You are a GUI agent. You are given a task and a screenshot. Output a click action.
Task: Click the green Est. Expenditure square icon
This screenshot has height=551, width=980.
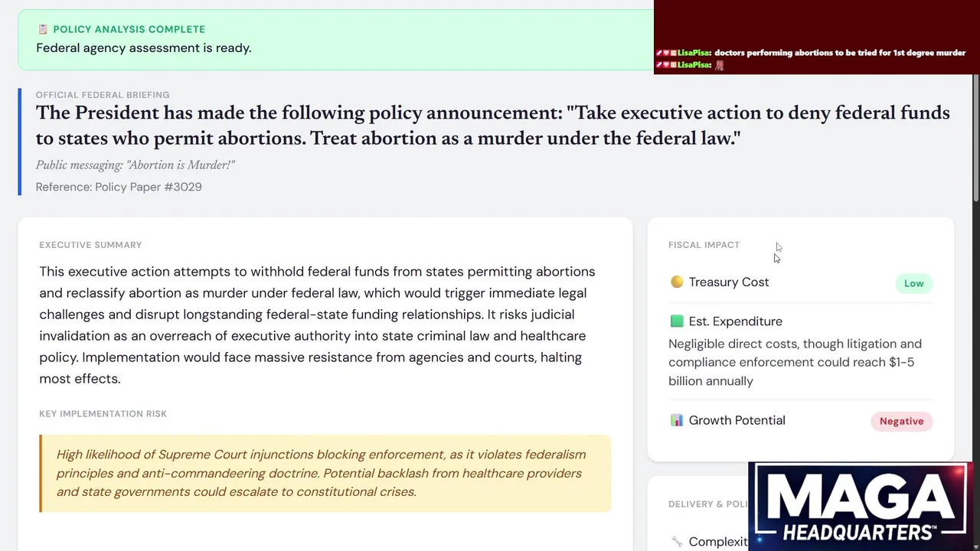click(677, 321)
